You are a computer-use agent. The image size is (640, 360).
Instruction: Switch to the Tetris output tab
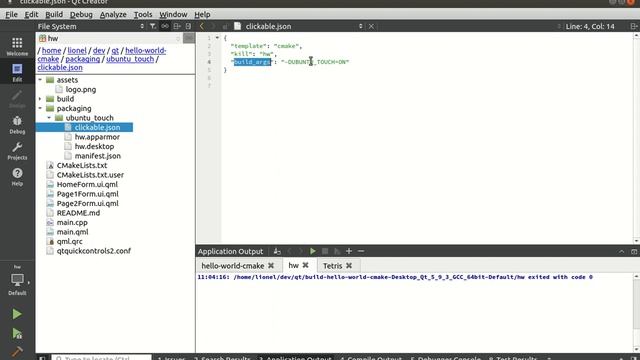point(333,266)
